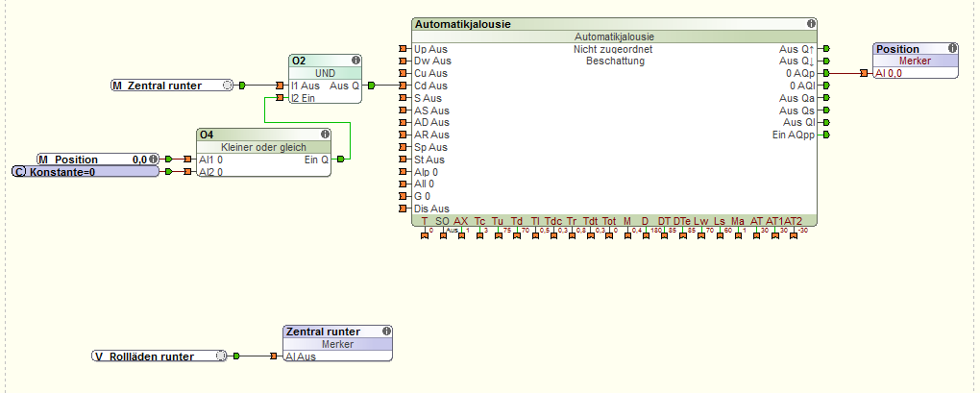Image resolution: width=980 pixels, height=393 pixels.
Task: Open info icon of Zentral runter block
Action: pyautogui.click(x=386, y=332)
